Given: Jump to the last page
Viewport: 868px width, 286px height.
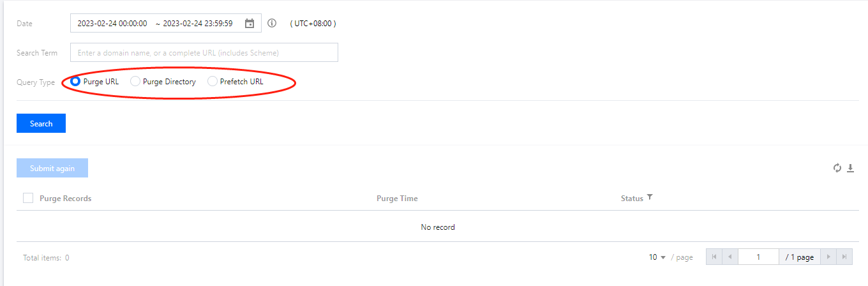Looking at the screenshot, I should [x=844, y=257].
